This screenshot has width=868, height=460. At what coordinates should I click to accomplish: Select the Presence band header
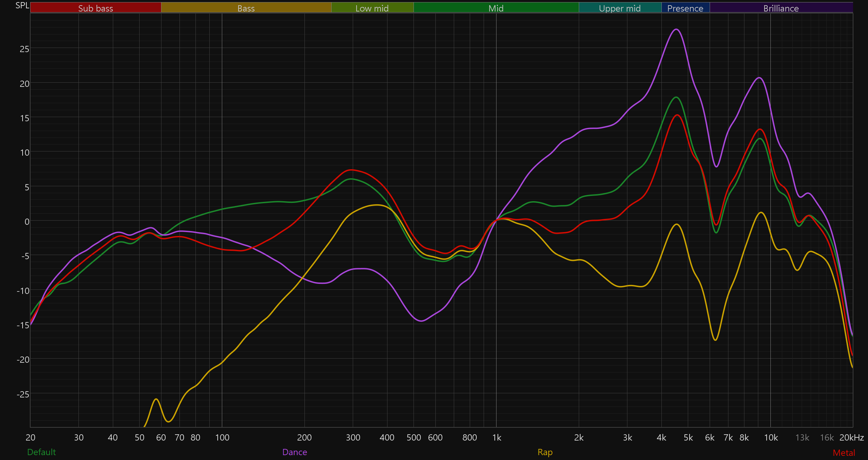(x=685, y=8)
